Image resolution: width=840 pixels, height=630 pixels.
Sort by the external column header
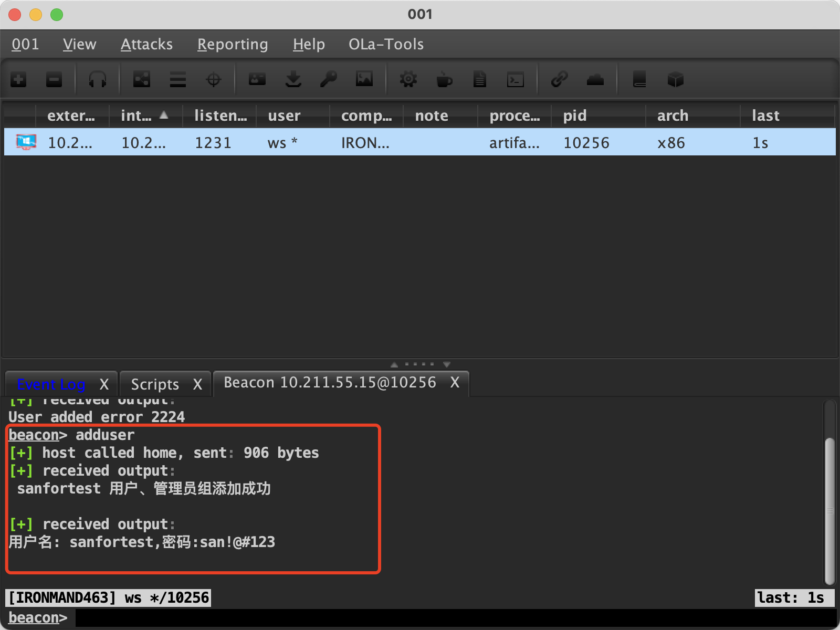[x=72, y=115]
